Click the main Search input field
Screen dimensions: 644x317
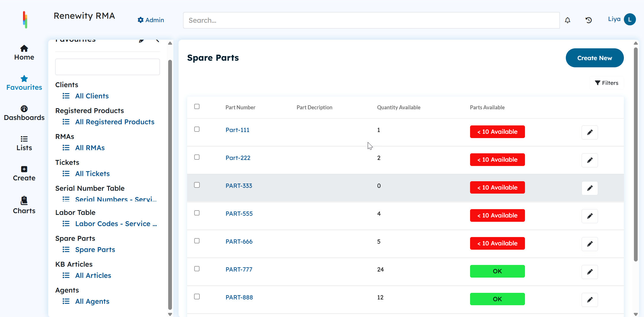(371, 20)
